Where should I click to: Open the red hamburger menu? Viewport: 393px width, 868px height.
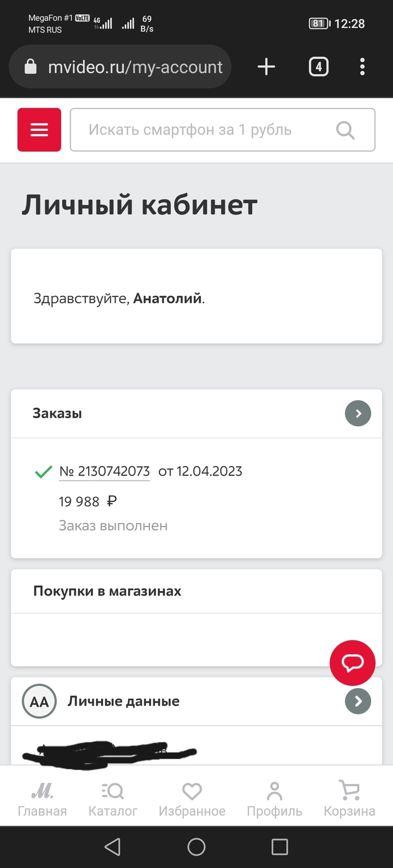tap(39, 130)
